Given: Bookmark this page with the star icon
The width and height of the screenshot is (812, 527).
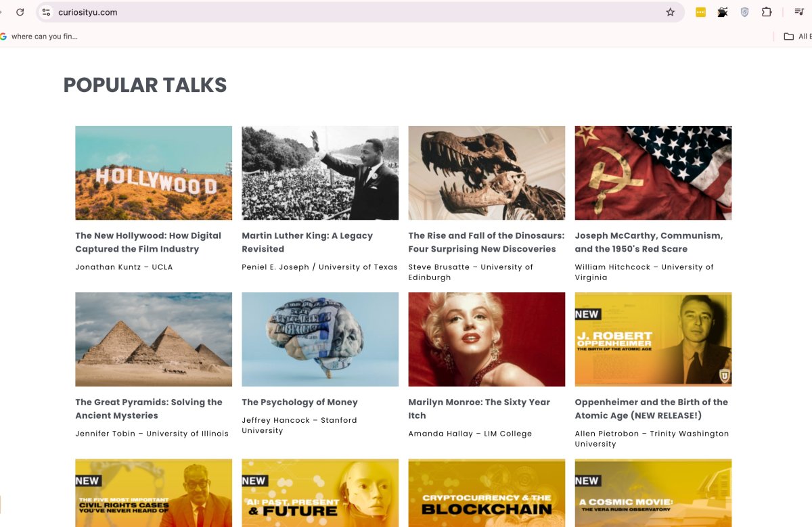Looking at the screenshot, I should coord(670,12).
